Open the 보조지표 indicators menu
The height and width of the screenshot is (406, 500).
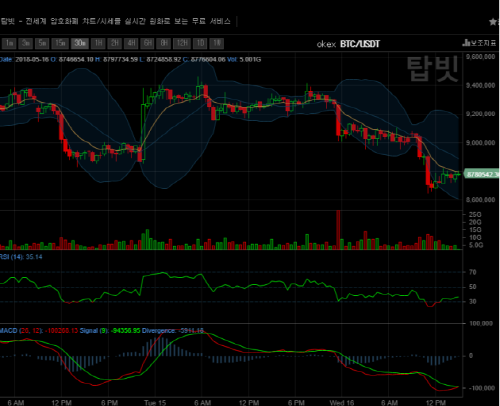pos(479,43)
